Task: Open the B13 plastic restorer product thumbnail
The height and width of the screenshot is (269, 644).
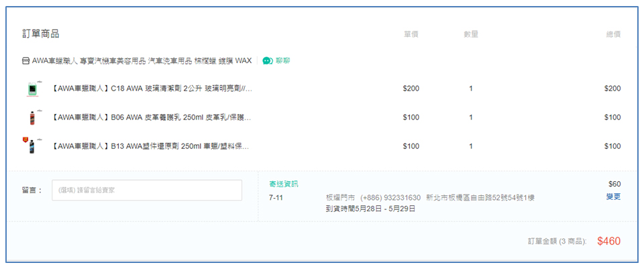Action: click(30, 146)
